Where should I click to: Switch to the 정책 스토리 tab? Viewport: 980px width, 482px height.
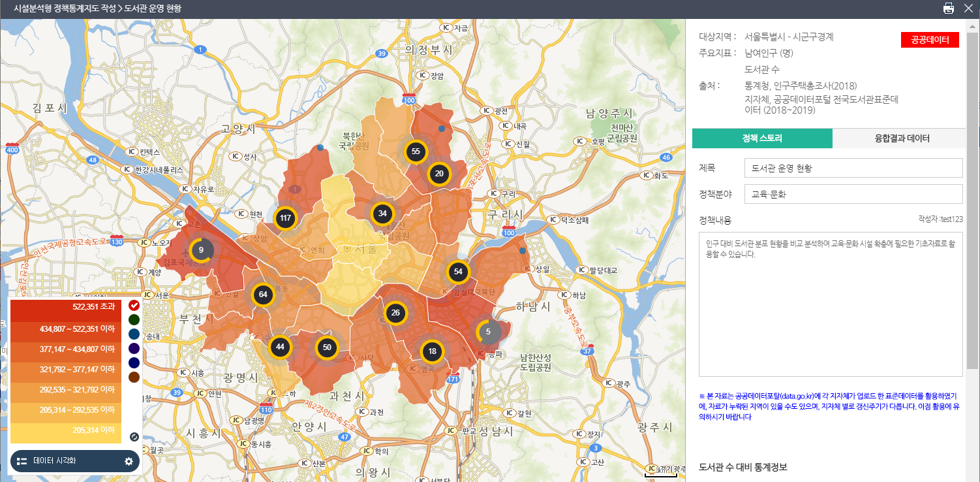pos(762,138)
